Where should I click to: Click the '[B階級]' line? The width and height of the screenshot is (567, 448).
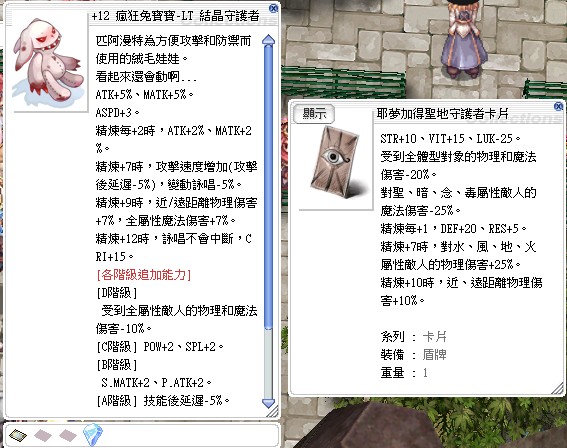pos(117,365)
